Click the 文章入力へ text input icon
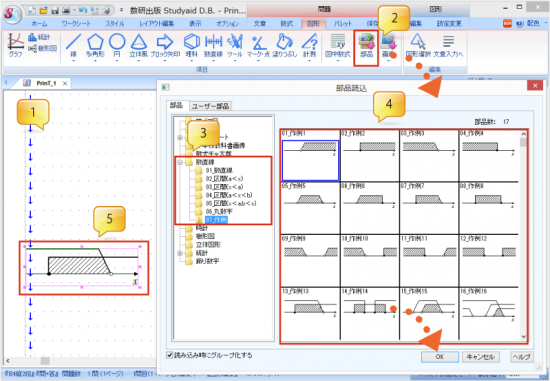 click(x=448, y=46)
